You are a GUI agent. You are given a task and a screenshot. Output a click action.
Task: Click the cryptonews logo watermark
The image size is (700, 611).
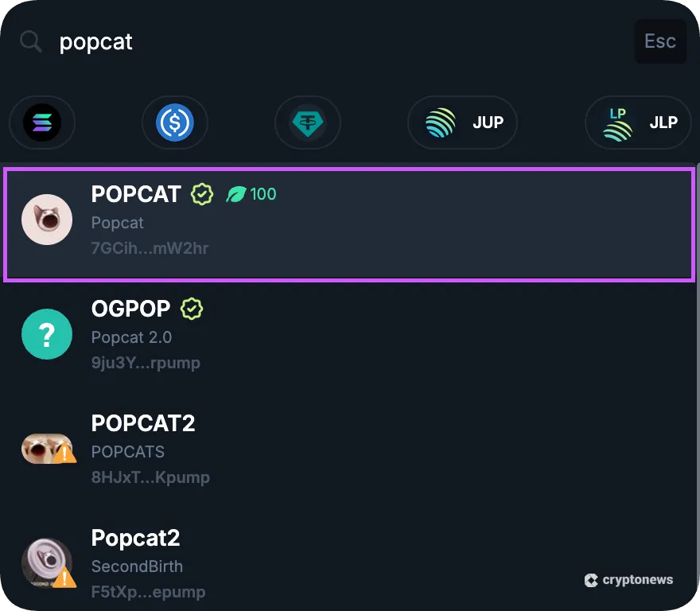(x=628, y=580)
